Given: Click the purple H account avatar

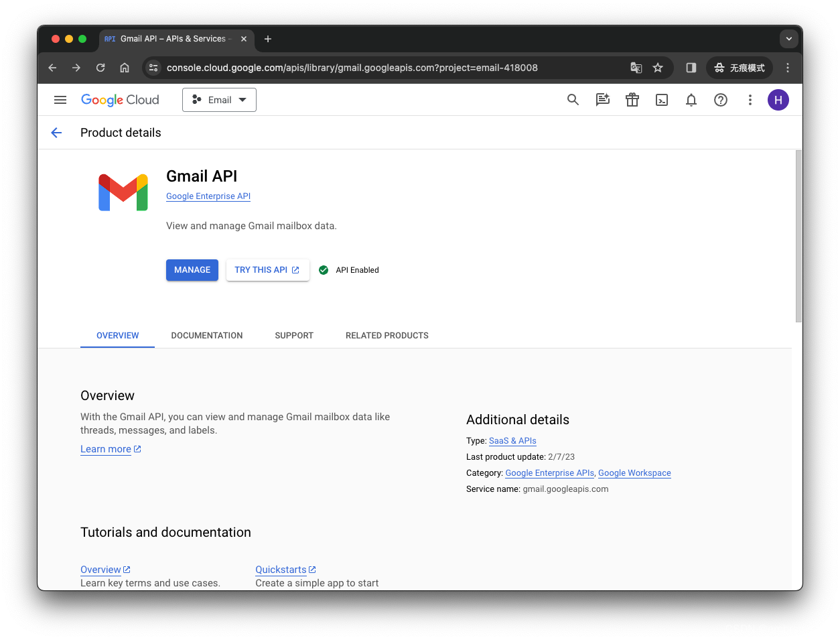Looking at the screenshot, I should pos(778,100).
